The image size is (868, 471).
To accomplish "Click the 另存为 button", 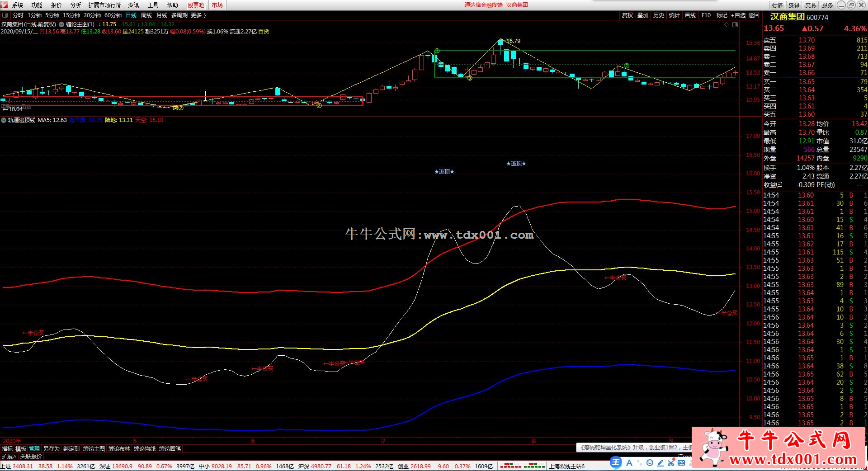I will pos(51,449).
